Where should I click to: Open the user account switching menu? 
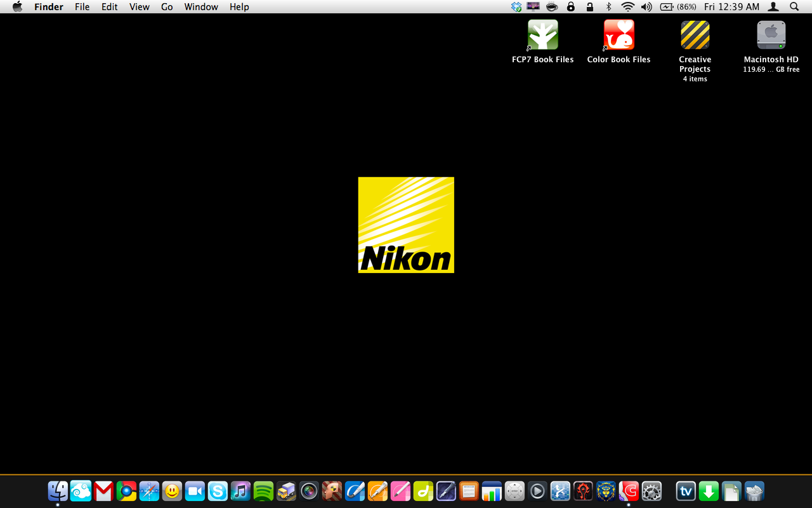773,6
